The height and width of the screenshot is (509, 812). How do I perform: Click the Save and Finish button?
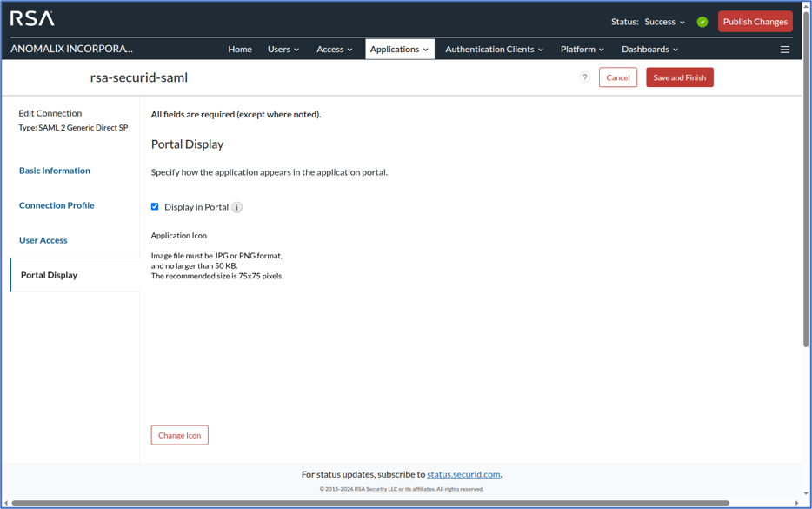tap(680, 77)
